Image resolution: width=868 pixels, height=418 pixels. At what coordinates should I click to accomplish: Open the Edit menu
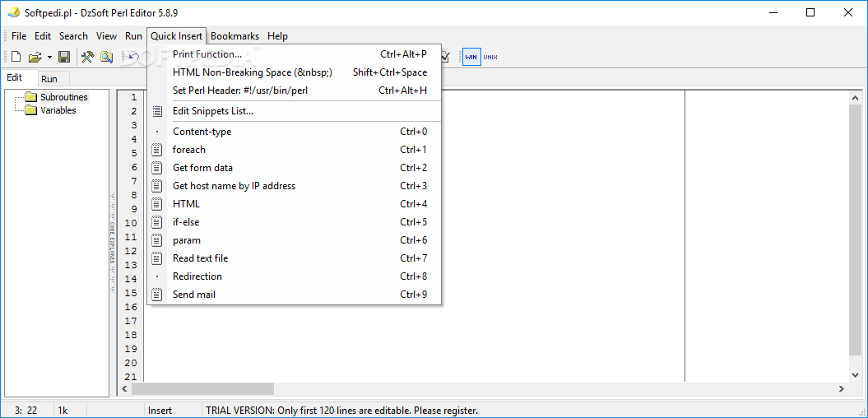click(x=43, y=36)
